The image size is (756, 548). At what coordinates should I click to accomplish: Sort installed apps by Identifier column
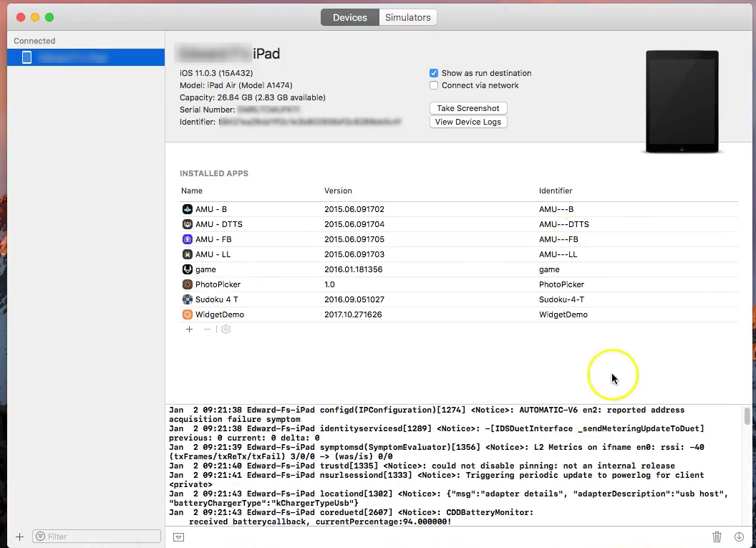pyautogui.click(x=556, y=191)
